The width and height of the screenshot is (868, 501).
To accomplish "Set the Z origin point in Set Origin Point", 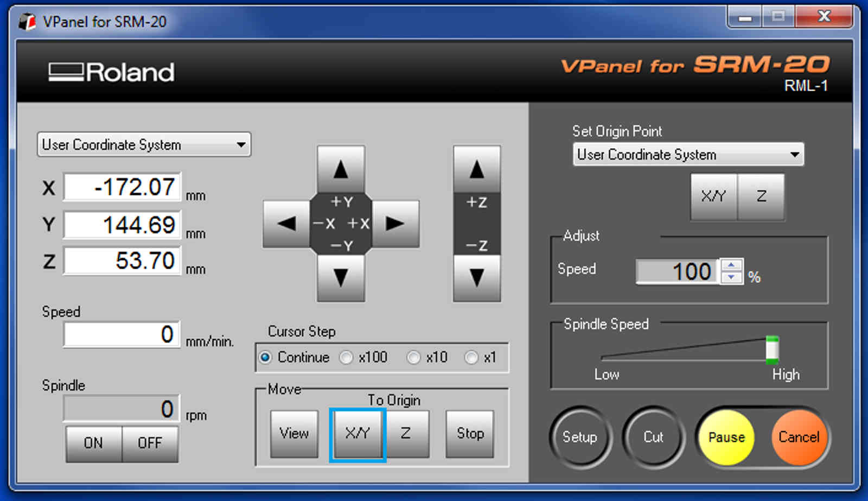I will [x=761, y=196].
